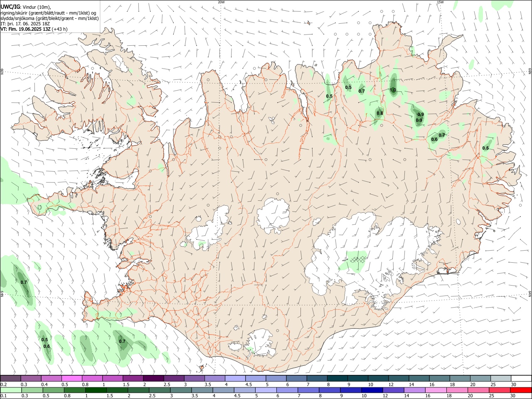This screenshot has height=399, width=532.
Task: Click the '0.6' value beside the eastern '0.7'
Action: click(x=434, y=139)
